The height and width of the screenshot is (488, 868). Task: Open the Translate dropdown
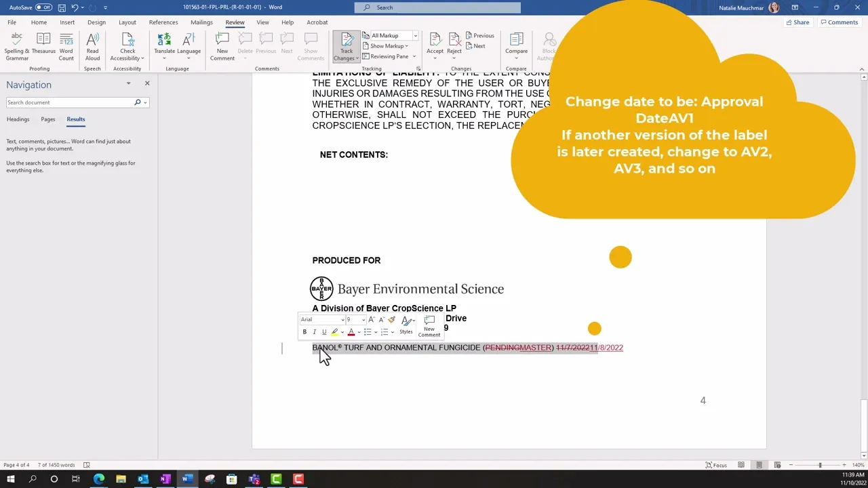pos(164,46)
